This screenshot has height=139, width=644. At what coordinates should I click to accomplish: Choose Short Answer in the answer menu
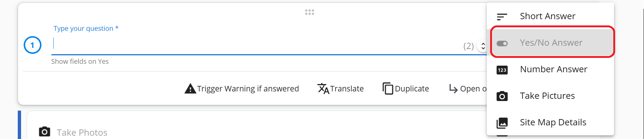[x=550, y=16]
